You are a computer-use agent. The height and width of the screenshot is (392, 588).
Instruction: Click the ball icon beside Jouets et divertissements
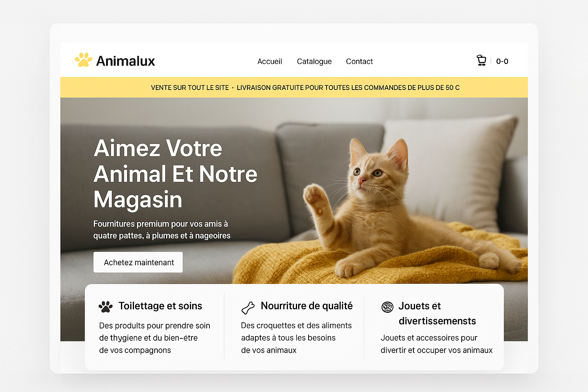[x=387, y=307]
